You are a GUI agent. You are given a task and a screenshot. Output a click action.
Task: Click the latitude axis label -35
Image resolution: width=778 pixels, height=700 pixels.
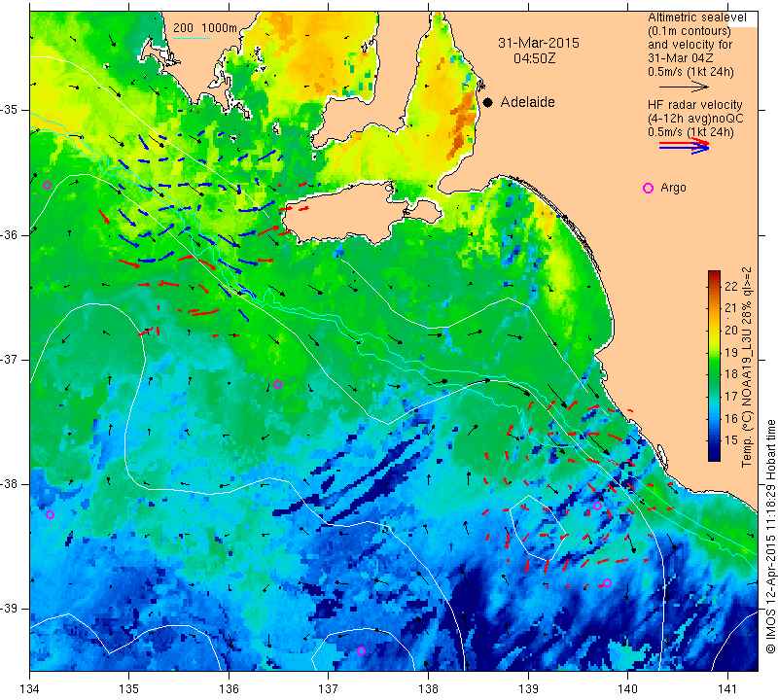click(10, 110)
